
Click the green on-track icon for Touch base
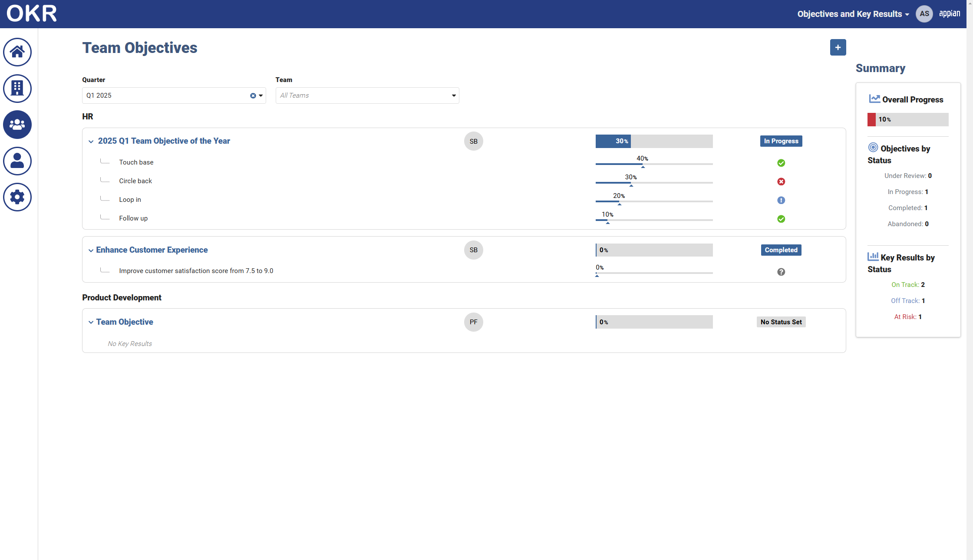coord(781,163)
